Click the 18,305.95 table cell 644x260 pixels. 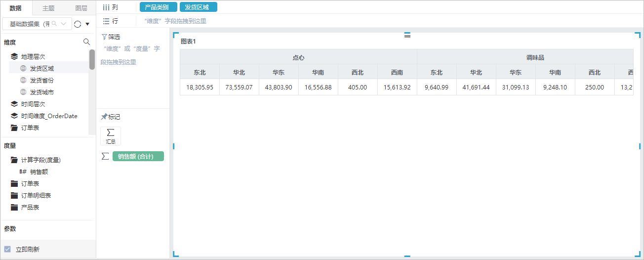[200, 87]
